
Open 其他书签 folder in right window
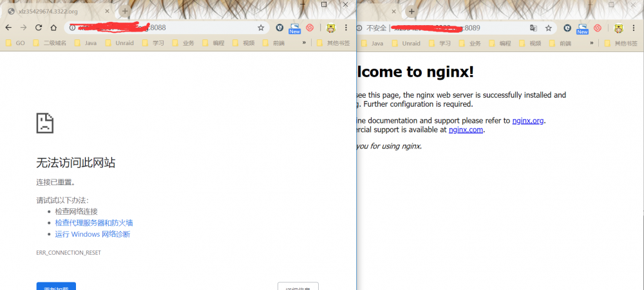(621, 42)
